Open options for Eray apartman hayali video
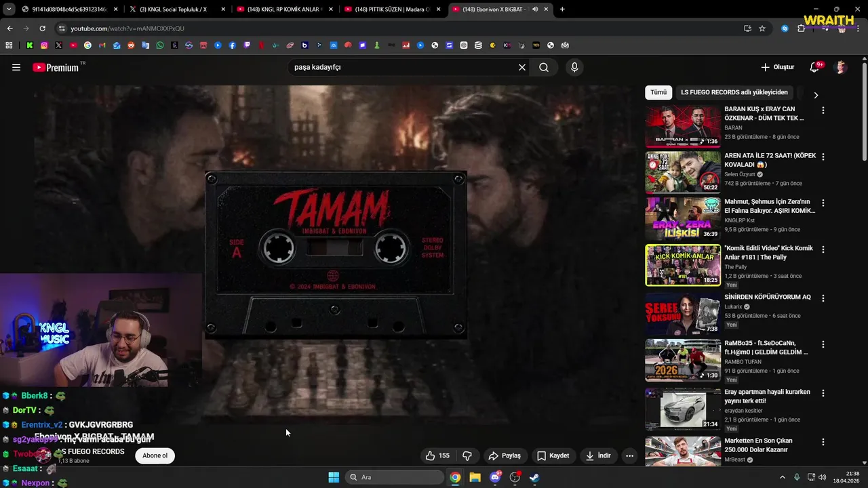 pos(823,393)
